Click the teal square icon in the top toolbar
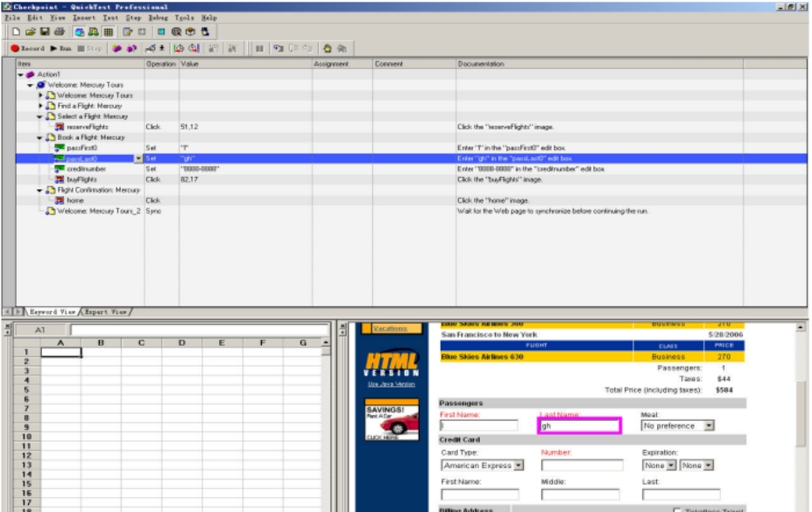The image size is (812, 512). [x=161, y=32]
